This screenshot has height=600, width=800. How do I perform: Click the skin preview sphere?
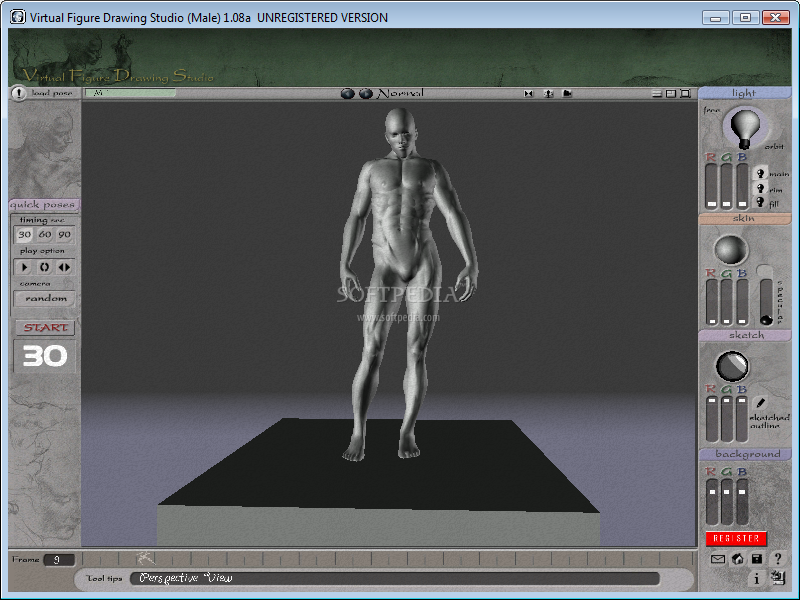(731, 249)
